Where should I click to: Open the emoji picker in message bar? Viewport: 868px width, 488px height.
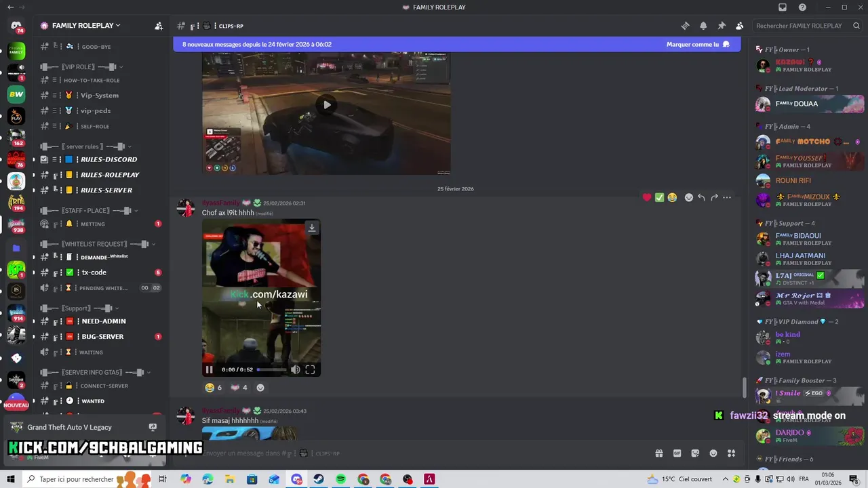coord(713,453)
